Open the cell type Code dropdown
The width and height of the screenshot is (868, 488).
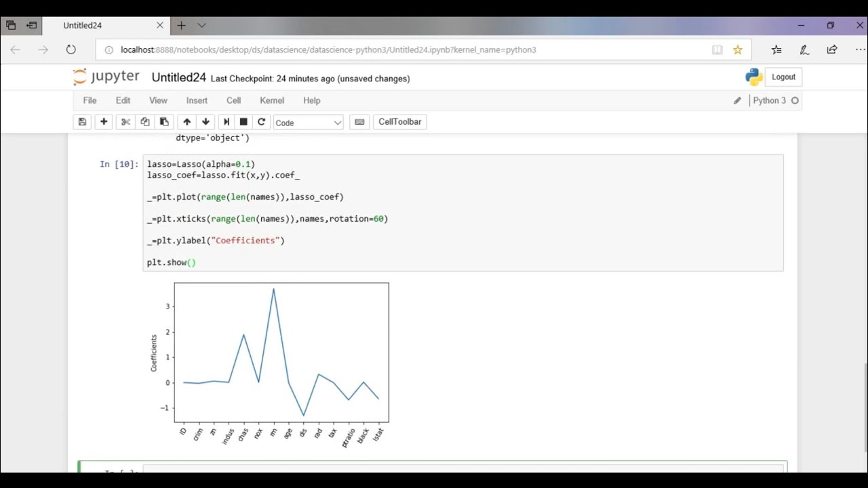(x=309, y=123)
